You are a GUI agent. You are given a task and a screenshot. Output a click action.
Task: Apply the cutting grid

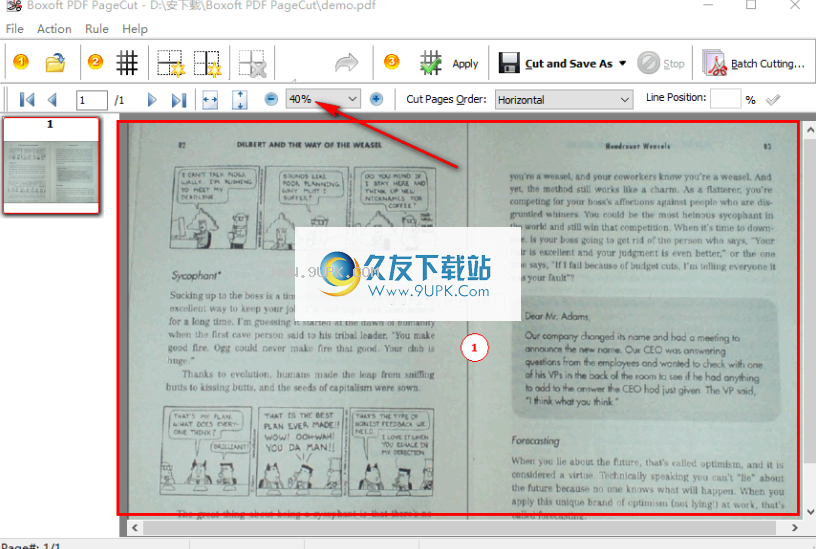point(449,63)
